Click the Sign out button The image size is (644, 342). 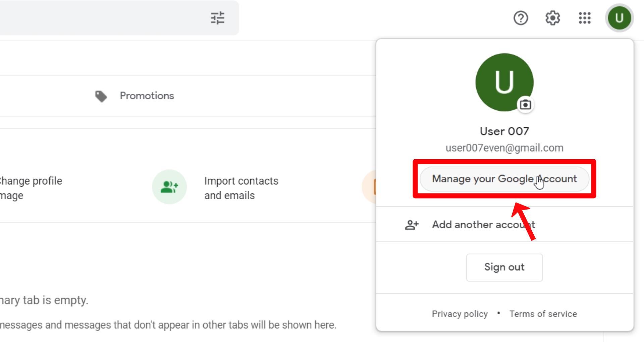(504, 267)
